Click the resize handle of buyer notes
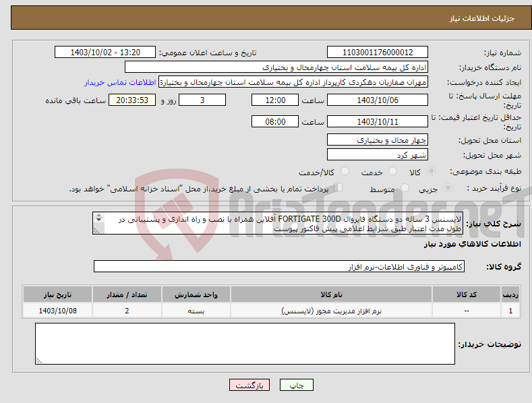Viewport: 532px width, 403px height. click(x=38, y=361)
